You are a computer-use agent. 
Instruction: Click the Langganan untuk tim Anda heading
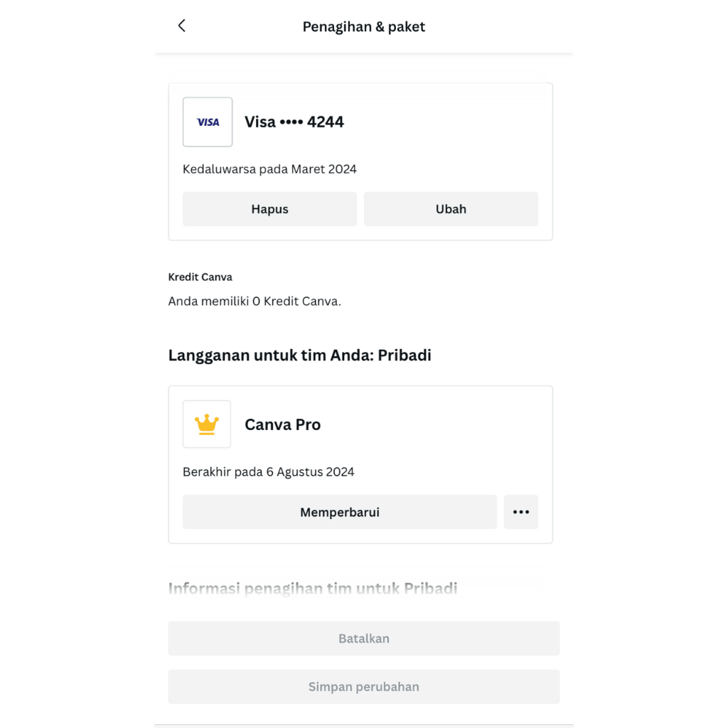[299, 355]
